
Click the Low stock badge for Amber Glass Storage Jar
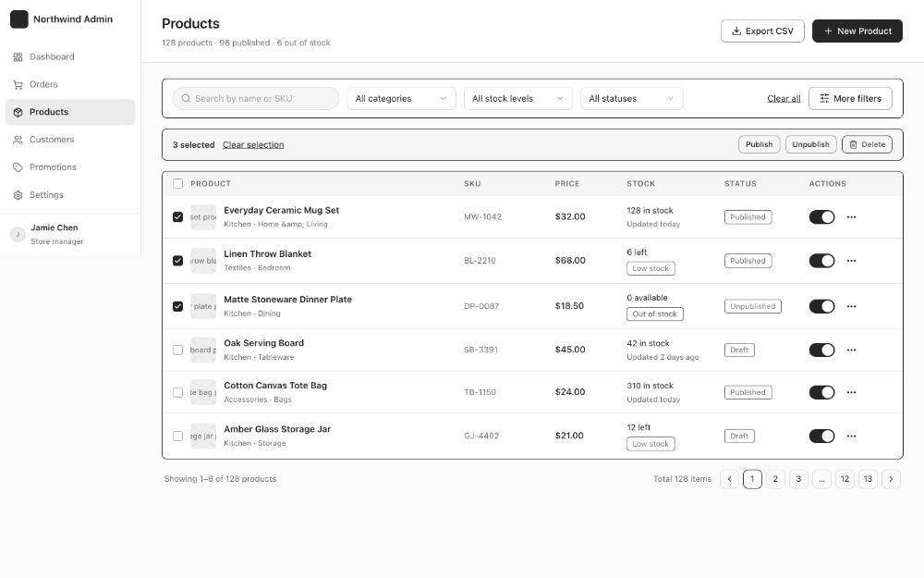pos(650,444)
